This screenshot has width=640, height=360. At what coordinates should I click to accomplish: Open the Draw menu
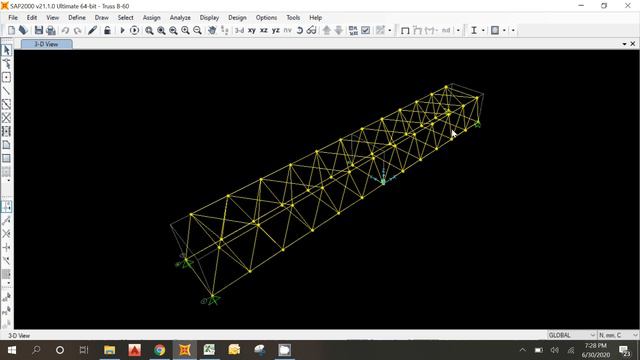102,18
